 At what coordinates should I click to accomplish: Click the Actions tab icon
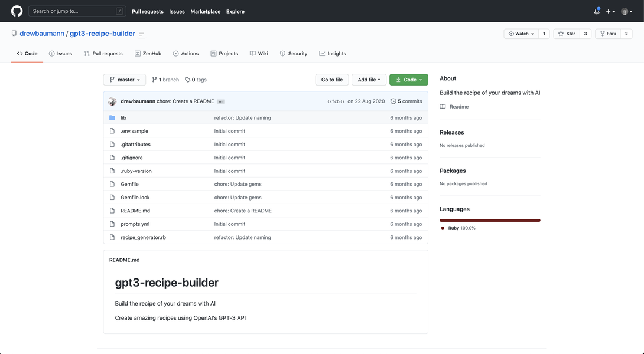tap(174, 53)
